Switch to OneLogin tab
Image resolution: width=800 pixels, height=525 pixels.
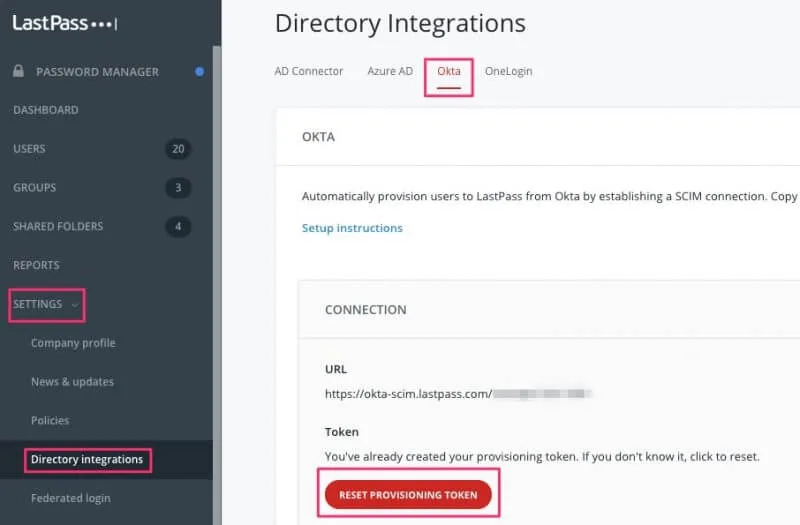click(509, 71)
